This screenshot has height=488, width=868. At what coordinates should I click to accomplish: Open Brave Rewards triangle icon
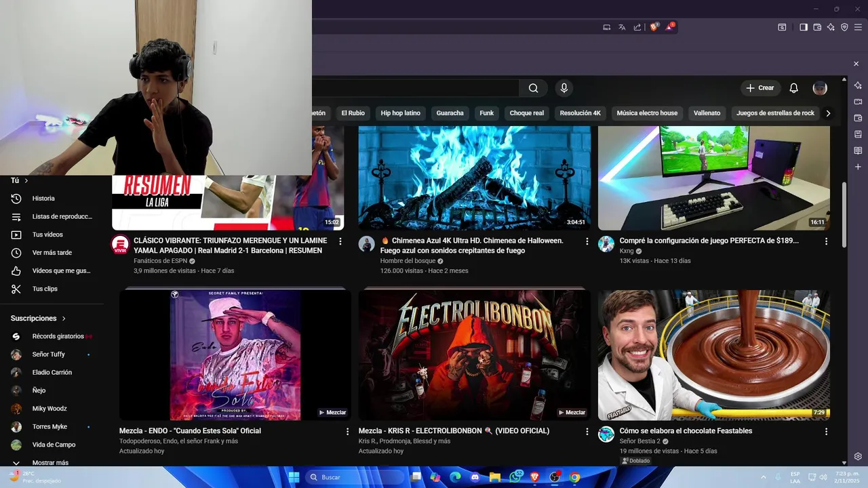pyautogui.click(x=670, y=27)
